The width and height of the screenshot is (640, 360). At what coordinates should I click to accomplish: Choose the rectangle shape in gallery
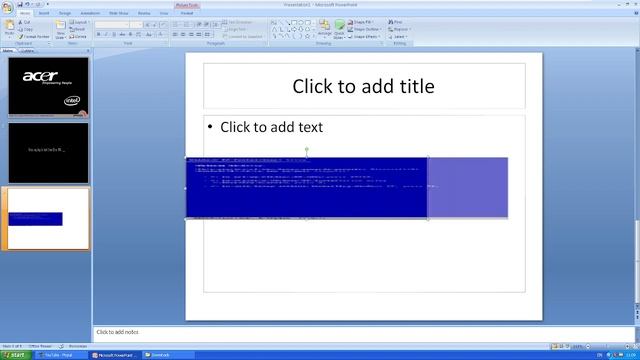295,22
